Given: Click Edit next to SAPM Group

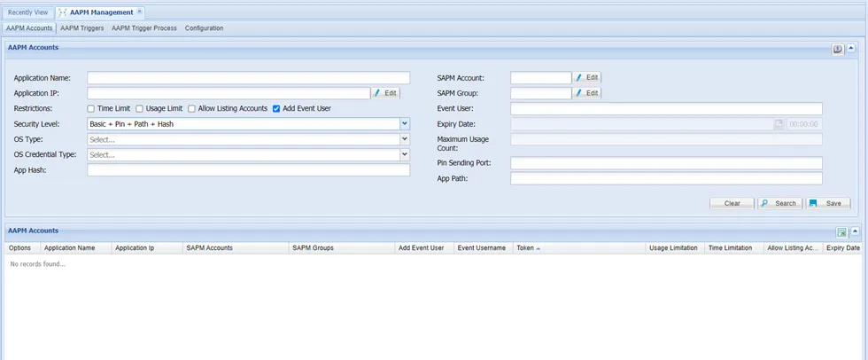Looking at the screenshot, I should pos(586,93).
